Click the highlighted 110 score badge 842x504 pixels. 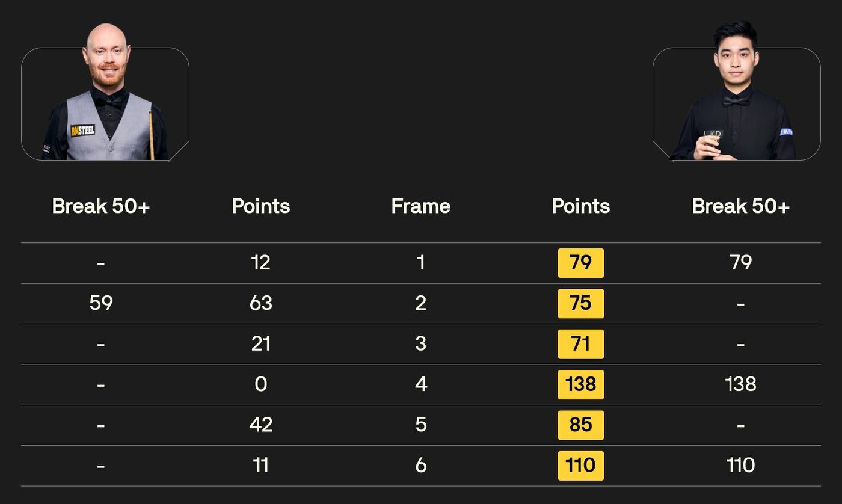[x=580, y=466]
